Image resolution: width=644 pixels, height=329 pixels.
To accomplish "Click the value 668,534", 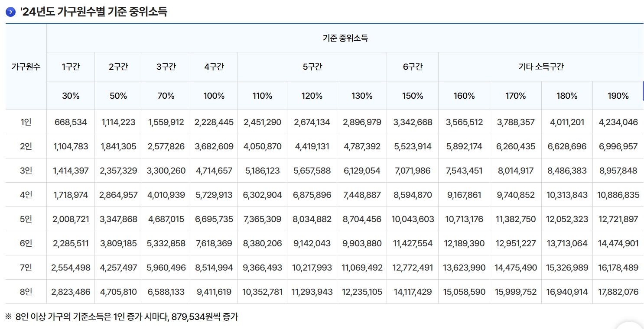I will (71, 122).
